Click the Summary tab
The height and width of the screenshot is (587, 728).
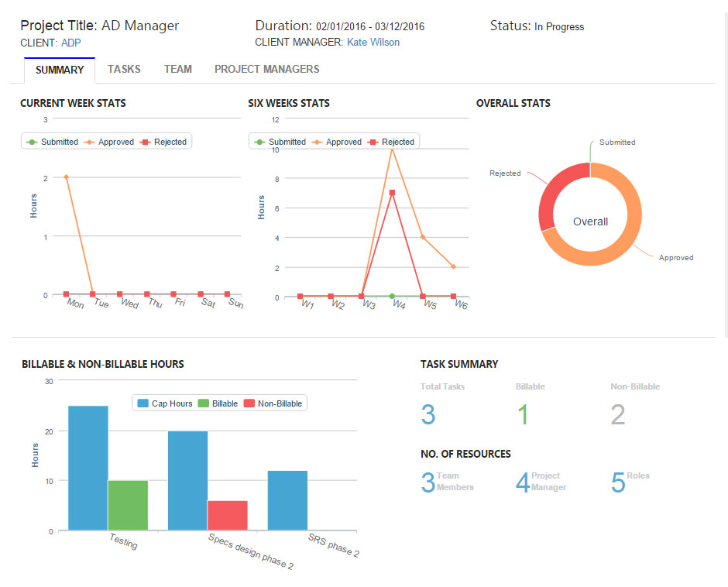tap(60, 70)
